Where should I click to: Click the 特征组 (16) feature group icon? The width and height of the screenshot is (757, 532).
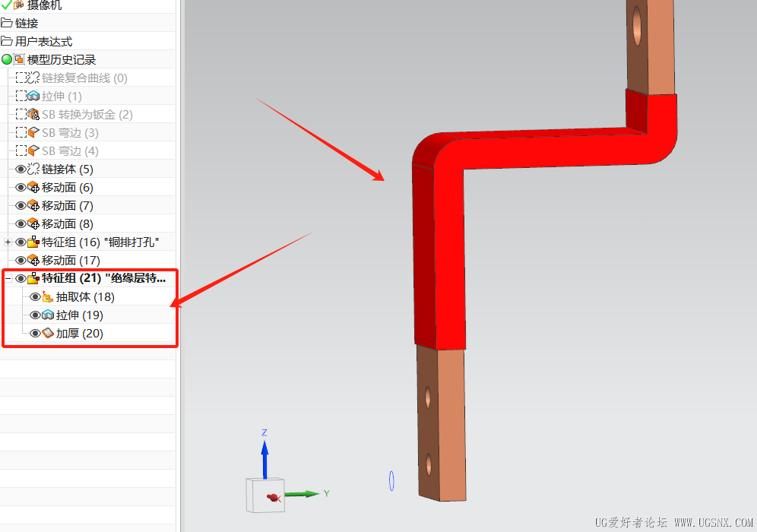(33, 242)
